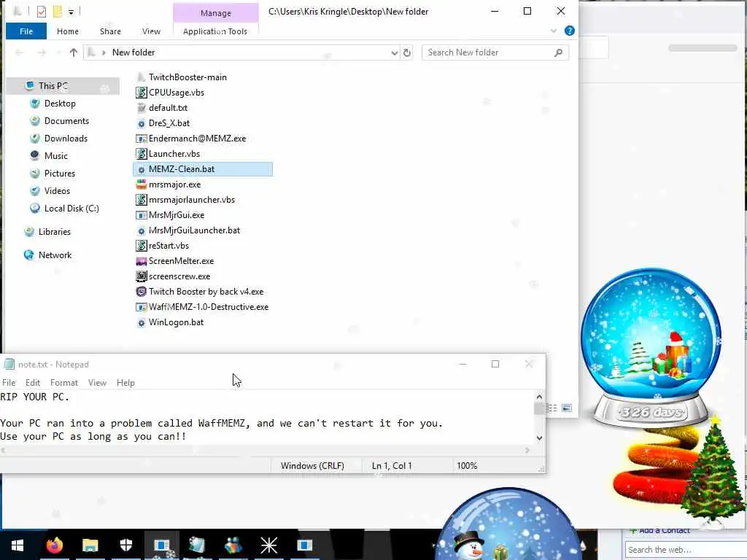Open the Share ribbon tab
Screen dimensions: 747x560
click(x=111, y=31)
